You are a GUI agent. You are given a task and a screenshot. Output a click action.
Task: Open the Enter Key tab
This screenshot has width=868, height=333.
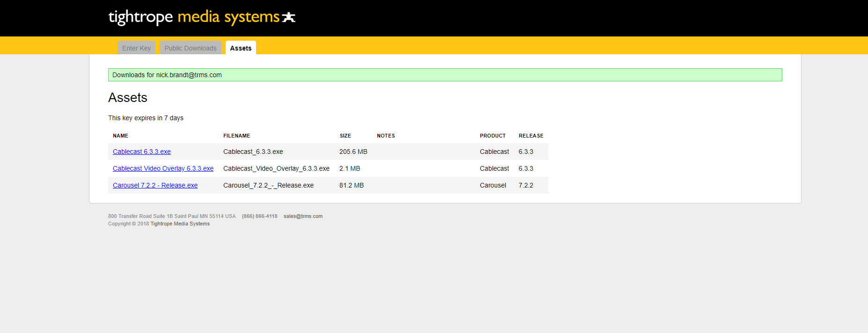(137, 48)
